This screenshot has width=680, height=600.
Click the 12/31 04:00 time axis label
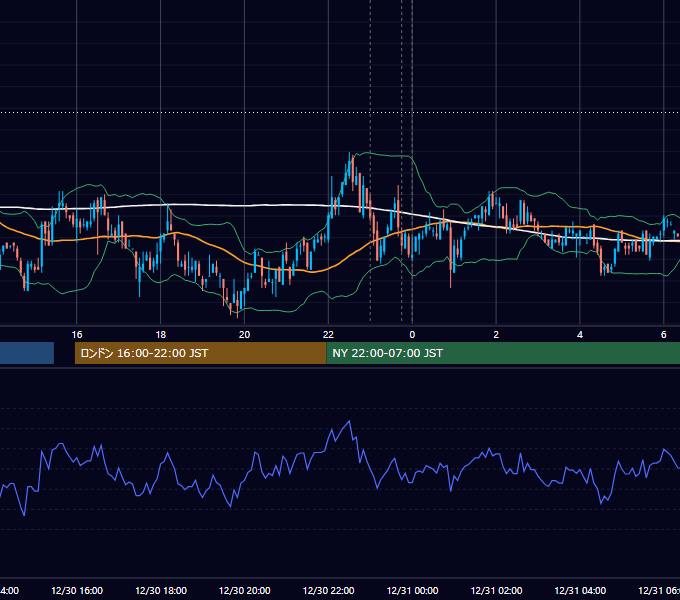[580, 590]
